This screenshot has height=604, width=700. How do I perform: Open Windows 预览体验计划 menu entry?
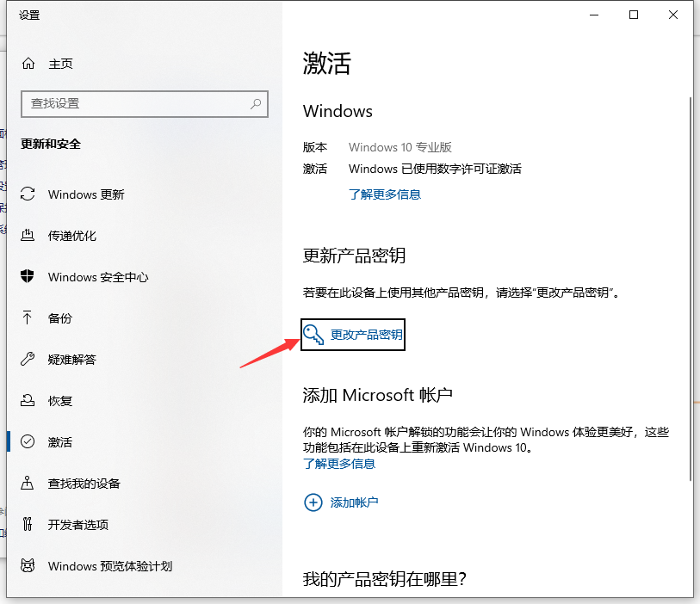coord(110,566)
